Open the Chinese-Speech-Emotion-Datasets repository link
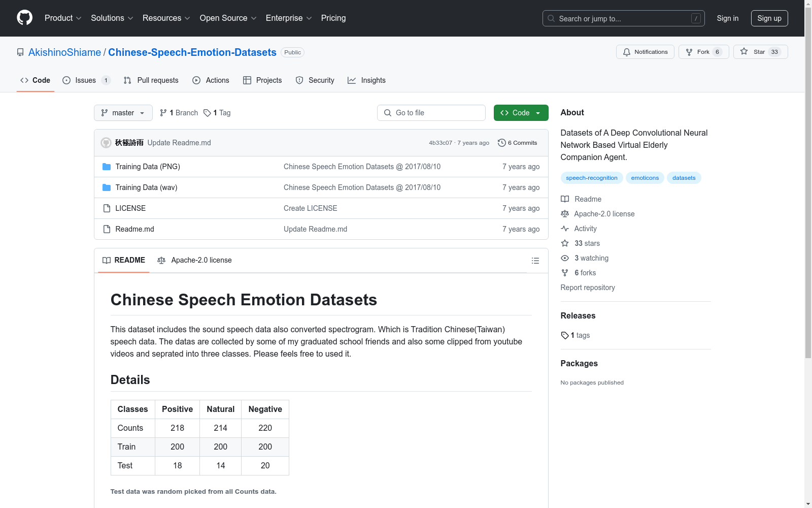The image size is (812, 508). (x=192, y=52)
